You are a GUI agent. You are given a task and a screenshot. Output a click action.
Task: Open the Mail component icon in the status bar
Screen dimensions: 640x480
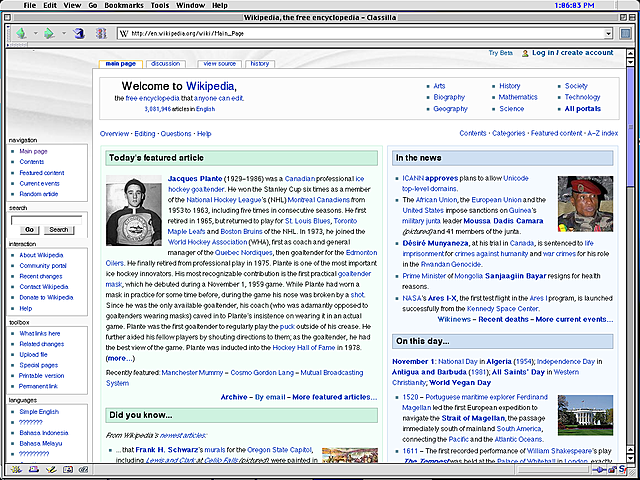click(x=33, y=469)
